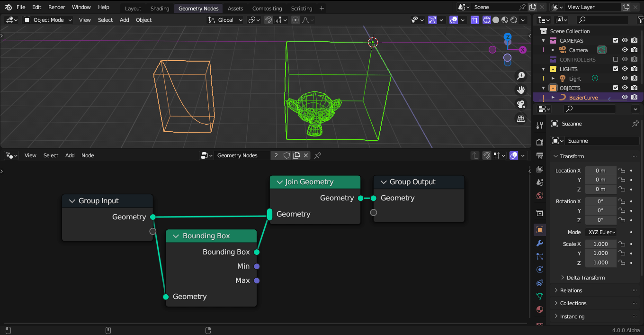This screenshot has height=335, width=644.
Task: Switch to the Material Properties sphere tab
Action: pyautogui.click(x=540, y=309)
